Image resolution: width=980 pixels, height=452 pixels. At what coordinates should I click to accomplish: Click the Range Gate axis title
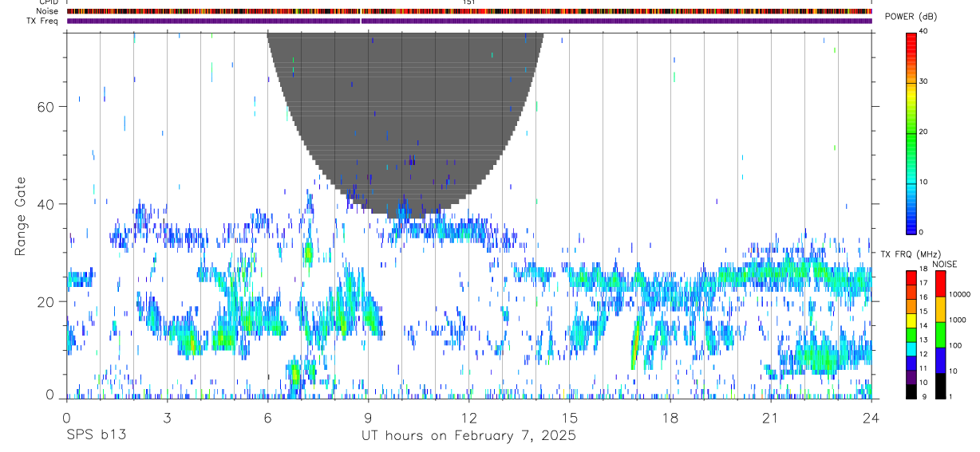pos(20,216)
